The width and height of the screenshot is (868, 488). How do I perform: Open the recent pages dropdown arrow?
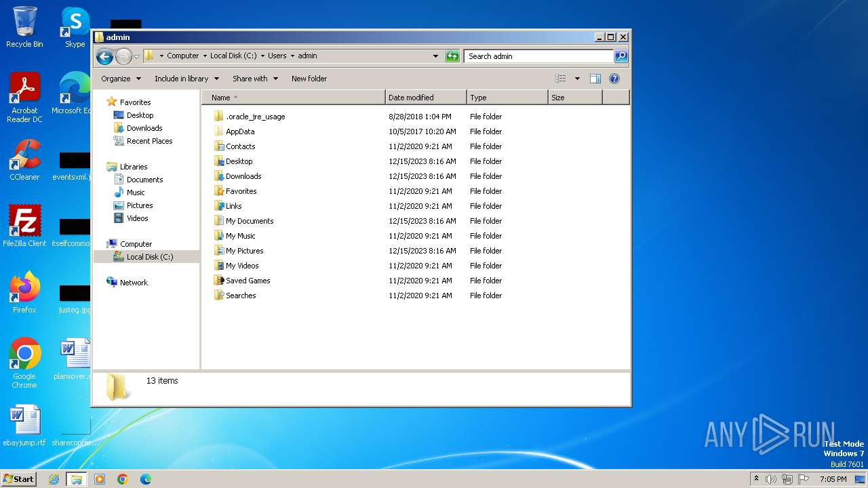[x=137, y=57]
